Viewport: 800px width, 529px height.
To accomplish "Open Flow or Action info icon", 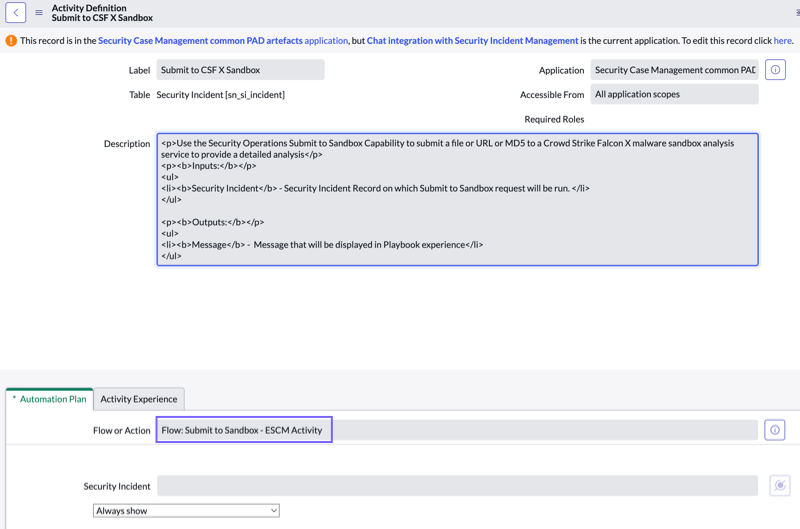I will coord(774,430).
